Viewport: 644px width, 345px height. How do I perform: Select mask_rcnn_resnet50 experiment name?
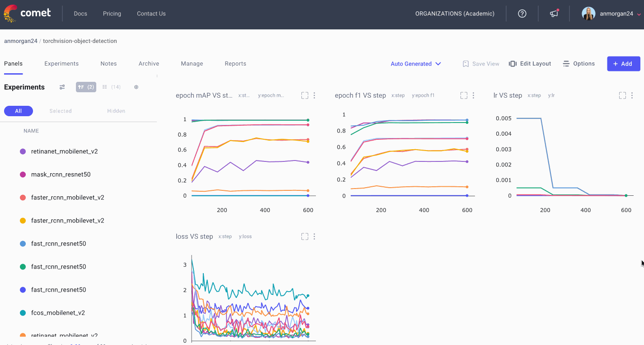61,175
